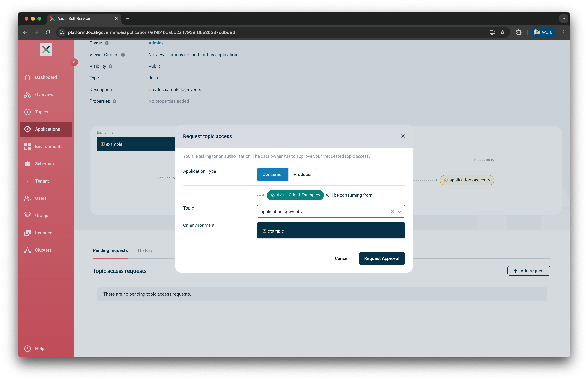Select the Instances icon in the sidebar
Viewport: 588px width, 381px height.
click(x=28, y=233)
